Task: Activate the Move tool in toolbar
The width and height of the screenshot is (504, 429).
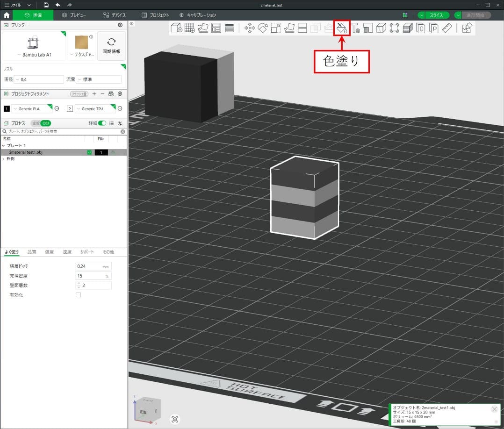Action: click(x=250, y=28)
